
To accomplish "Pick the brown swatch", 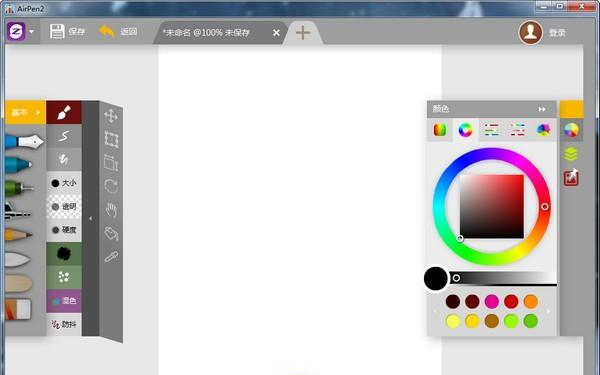I will [492, 321].
